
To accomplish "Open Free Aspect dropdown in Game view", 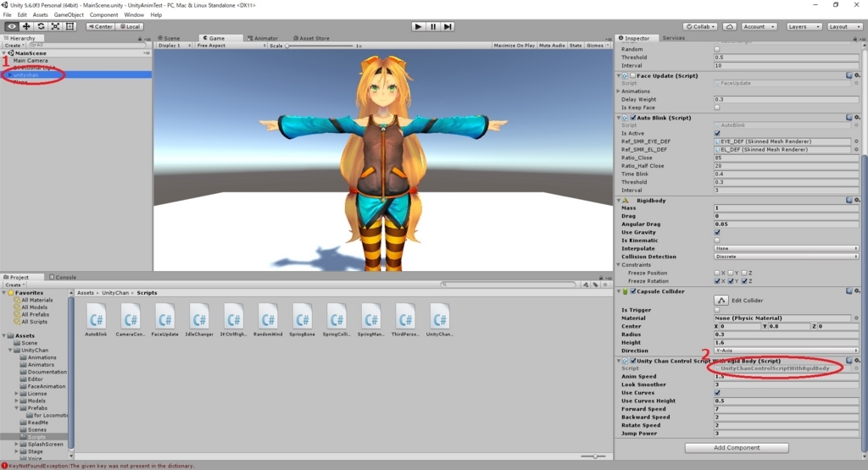I will point(231,46).
